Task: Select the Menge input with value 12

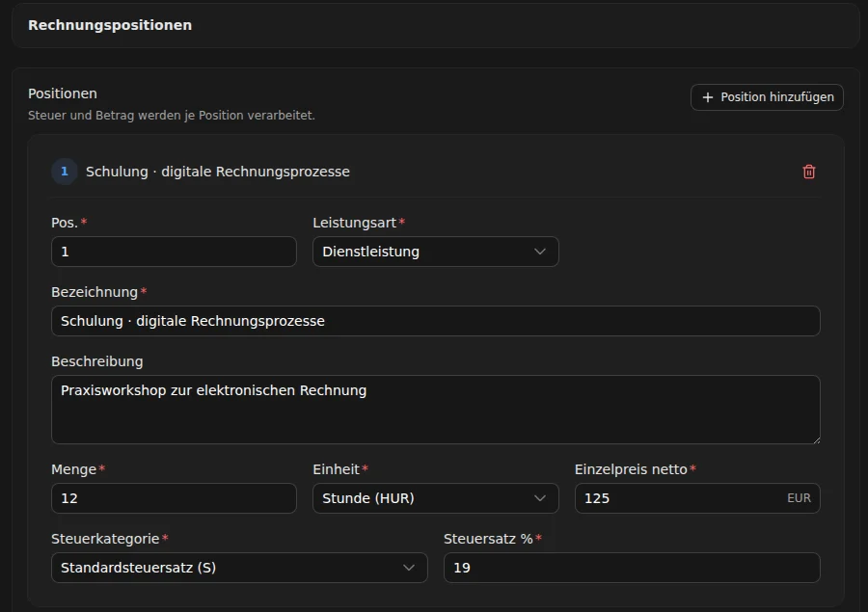Action: (x=174, y=498)
